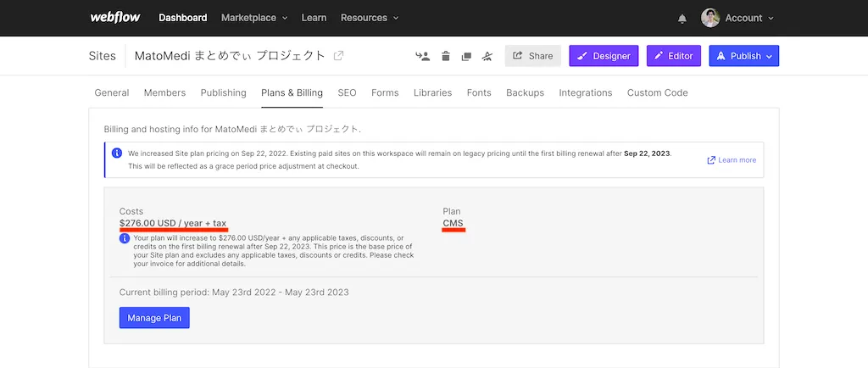Click info icon under Costs

coord(125,238)
